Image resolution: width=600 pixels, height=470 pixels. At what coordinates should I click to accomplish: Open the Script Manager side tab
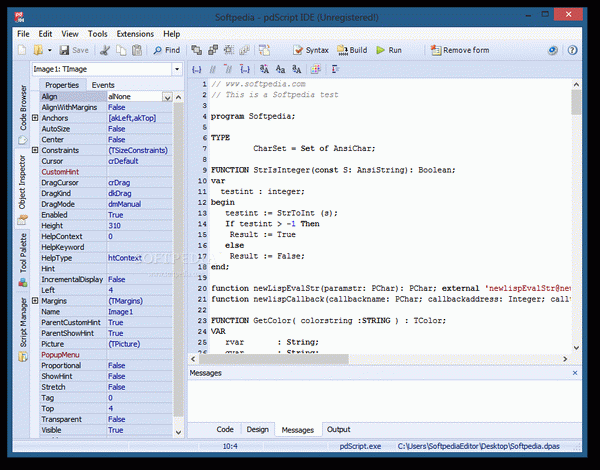click(x=23, y=329)
